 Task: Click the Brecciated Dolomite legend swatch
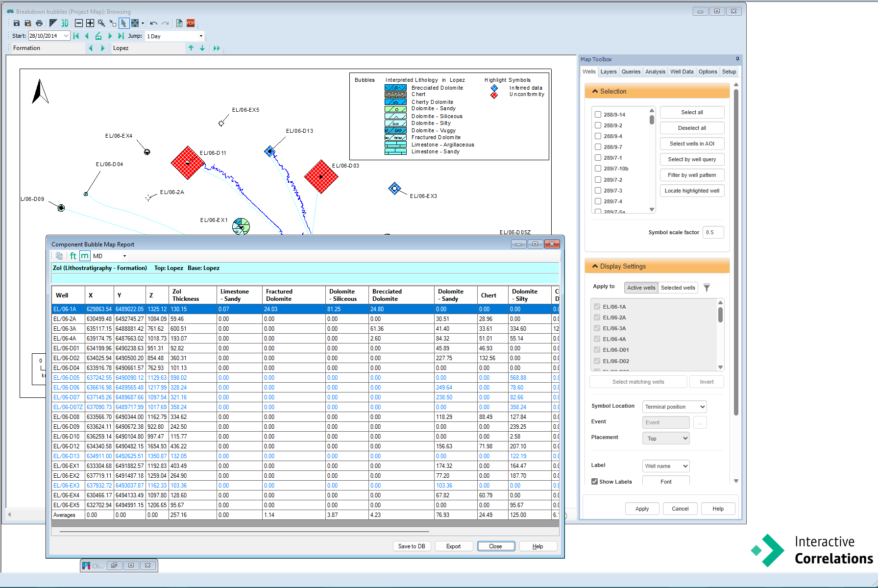(395, 88)
